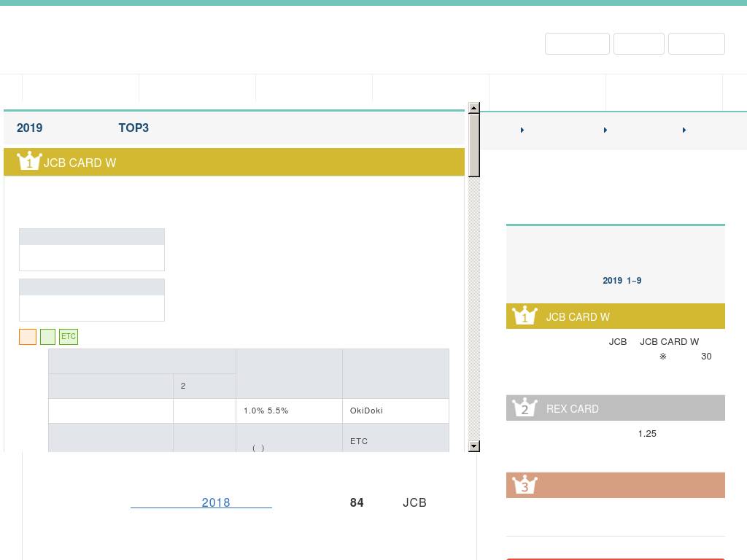Click the green ETC badge icon

pyautogui.click(x=69, y=337)
